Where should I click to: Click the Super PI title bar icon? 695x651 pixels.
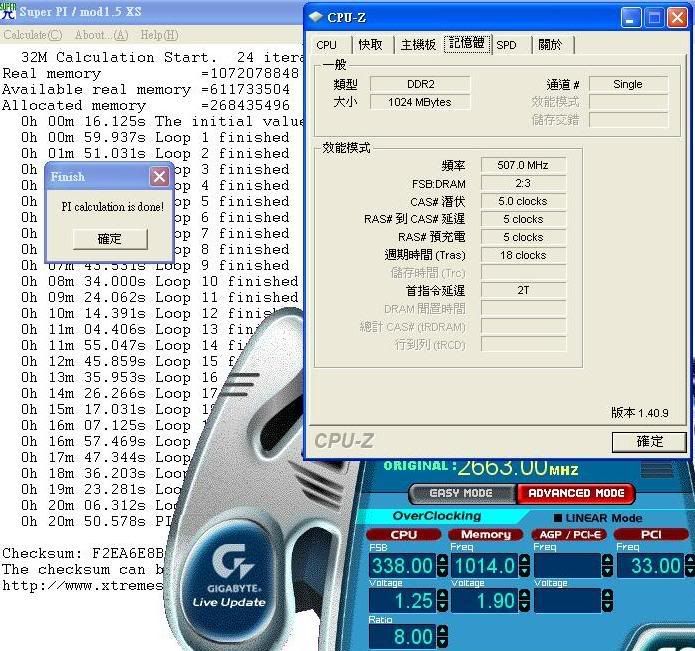pyautogui.click(x=8, y=11)
